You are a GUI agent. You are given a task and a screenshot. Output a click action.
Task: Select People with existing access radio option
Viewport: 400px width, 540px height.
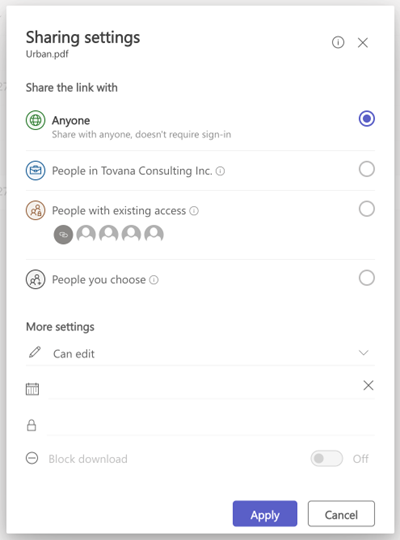[367, 209]
